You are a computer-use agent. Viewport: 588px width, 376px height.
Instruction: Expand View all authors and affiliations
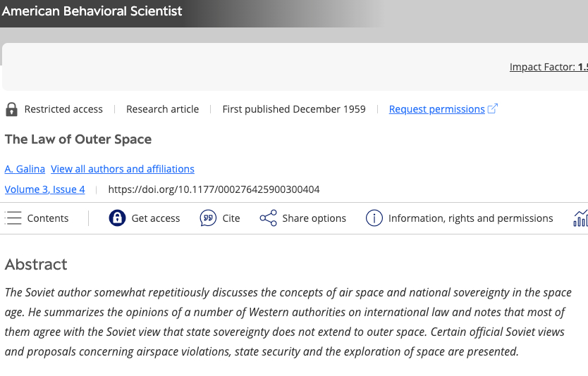(x=123, y=169)
